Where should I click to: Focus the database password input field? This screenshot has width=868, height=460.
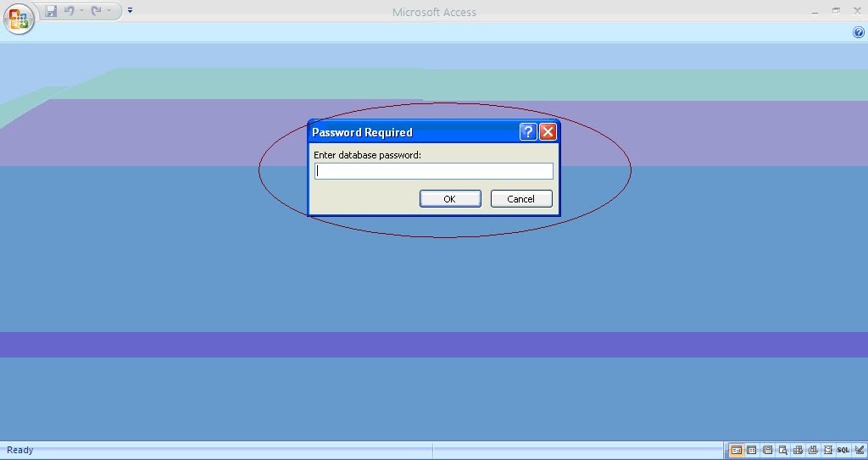(434, 171)
